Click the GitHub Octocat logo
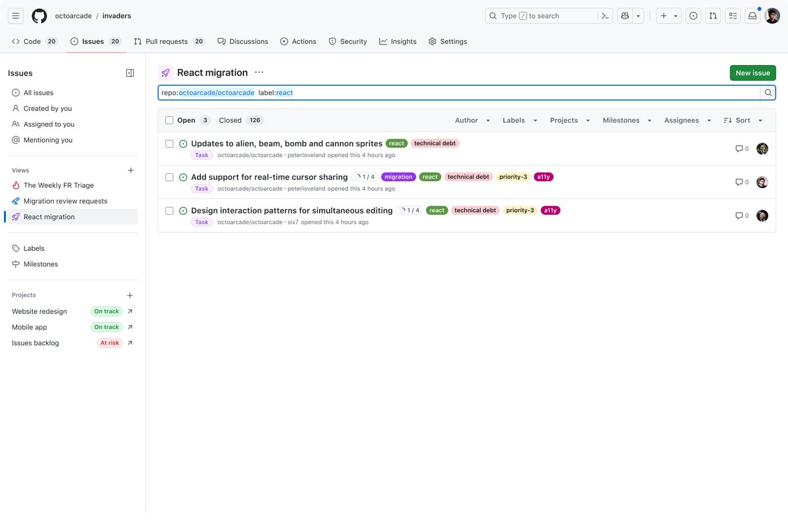Viewport: 788px width, 532px height. click(39, 16)
